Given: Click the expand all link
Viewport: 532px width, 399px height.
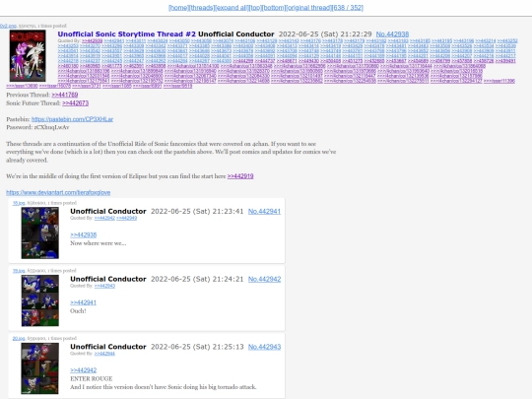Looking at the screenshot, I should pos(232,8).
